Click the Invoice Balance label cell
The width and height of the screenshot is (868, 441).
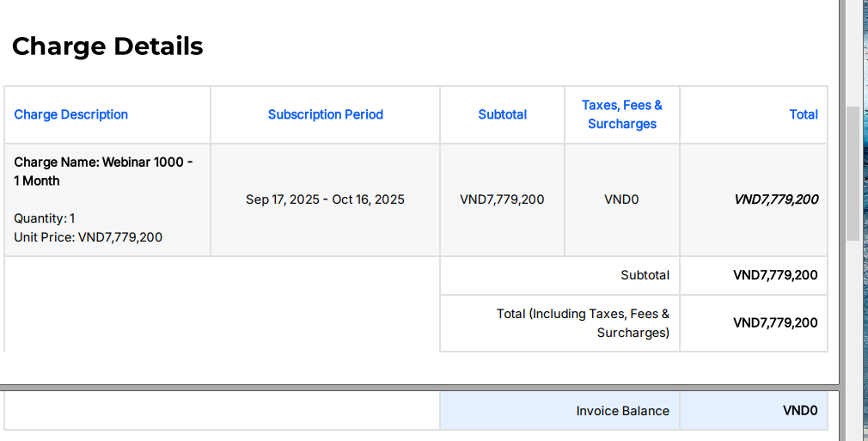pyautogui.click(x=622, y=411)
